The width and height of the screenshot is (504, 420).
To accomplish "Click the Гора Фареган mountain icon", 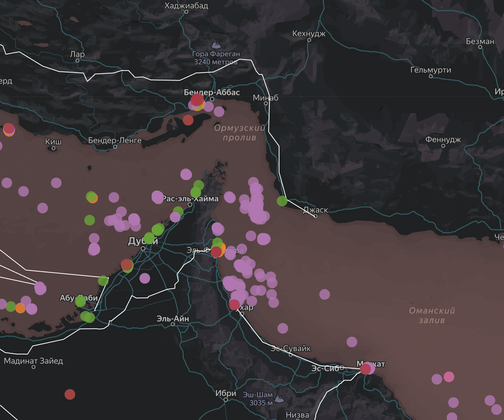I will 216,45.
